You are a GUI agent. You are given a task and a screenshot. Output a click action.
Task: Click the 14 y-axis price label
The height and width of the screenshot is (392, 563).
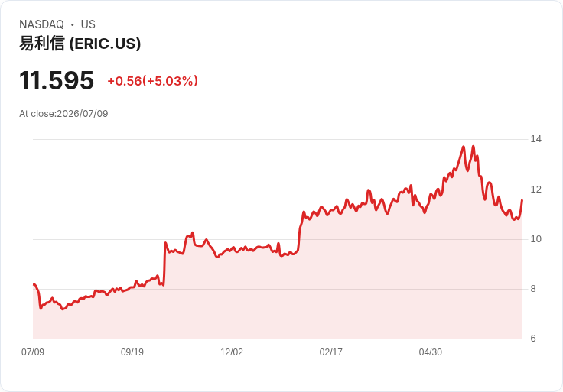click(535, 139)
